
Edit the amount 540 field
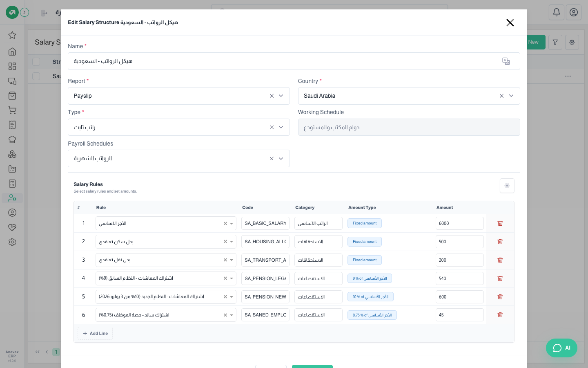coord(460,278)
